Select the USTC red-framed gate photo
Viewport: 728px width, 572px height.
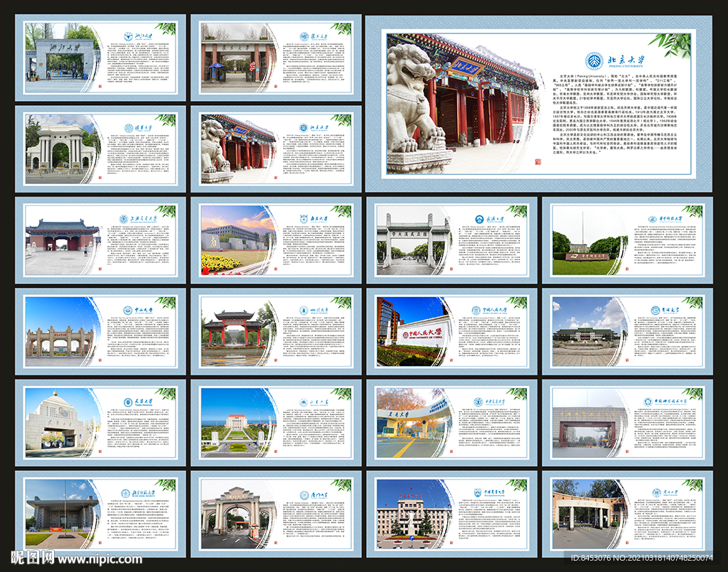pyautogui.click(x=590, y=423)
